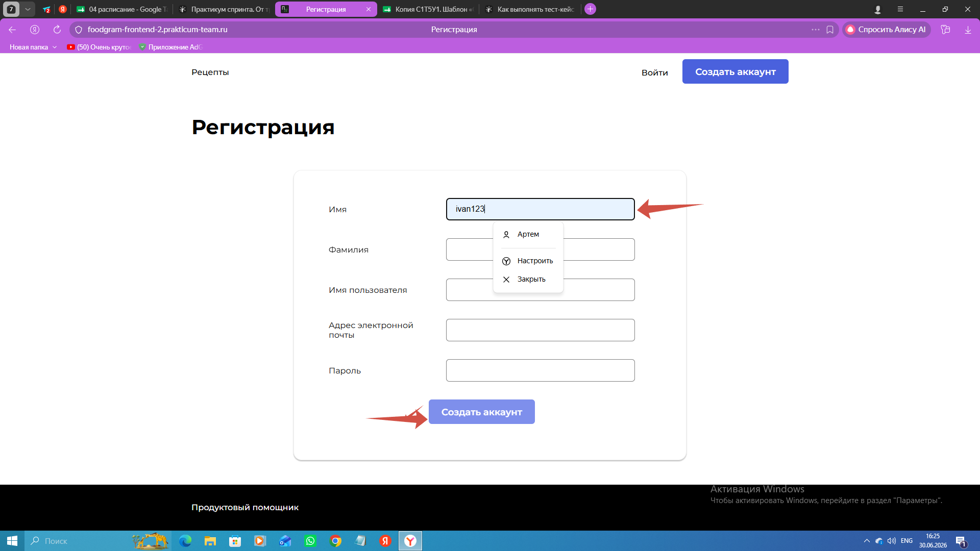This screenshot has height=551, width=980.
Task: Open the OneDrive cloud tray icon
Action: coord(879,541)
